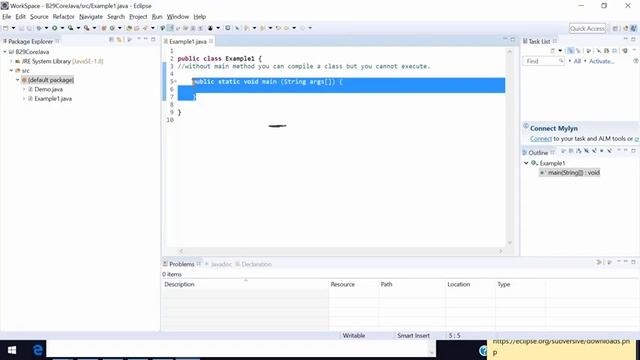Open the Navigate menu
The height and width of the screenshot is (360, 640).
tap(91, 17)
